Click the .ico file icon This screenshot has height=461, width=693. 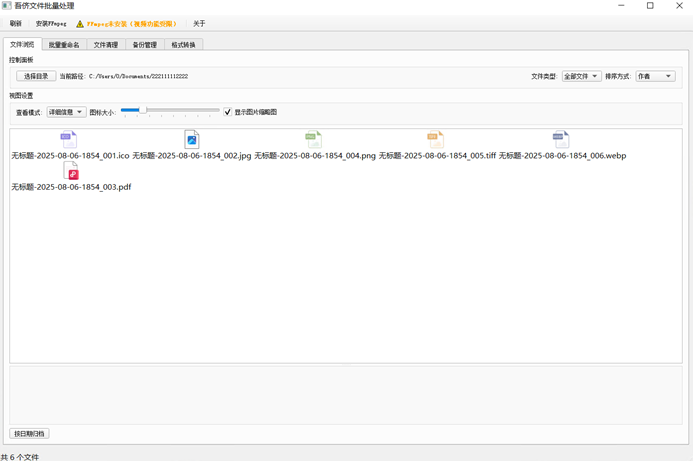[x=68, y=140]
